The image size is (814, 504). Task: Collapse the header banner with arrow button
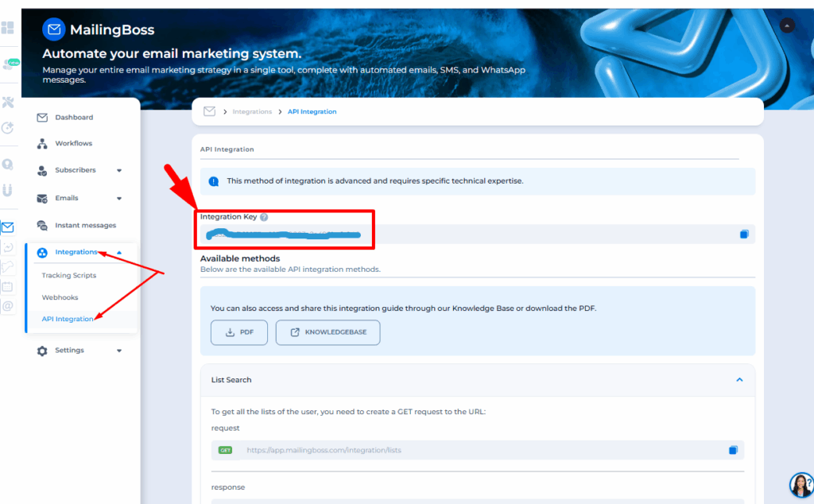787,25
